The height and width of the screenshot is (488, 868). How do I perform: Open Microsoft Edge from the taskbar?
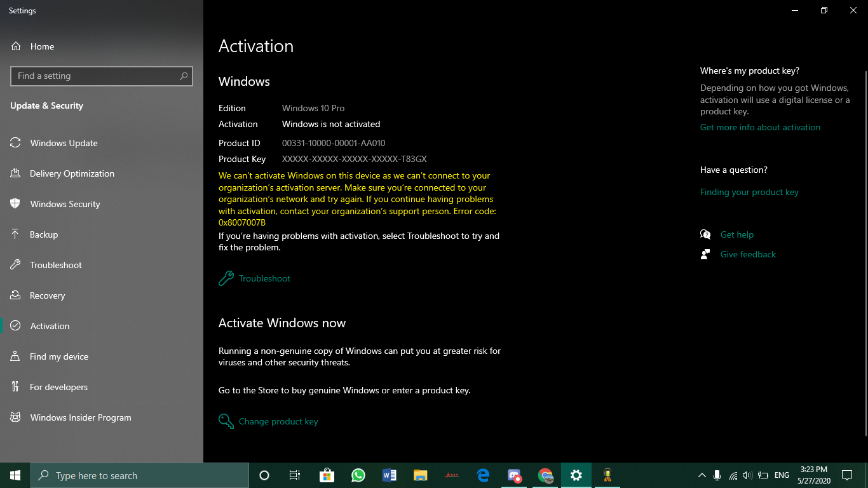coord(483,475)
